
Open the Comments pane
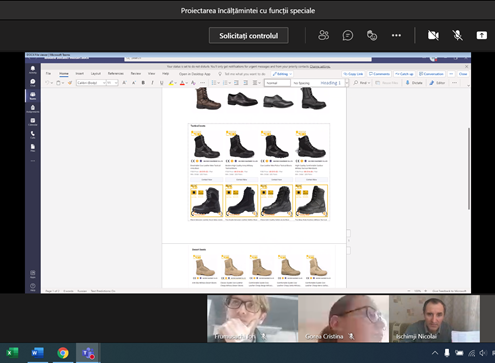tap(379, 74)
